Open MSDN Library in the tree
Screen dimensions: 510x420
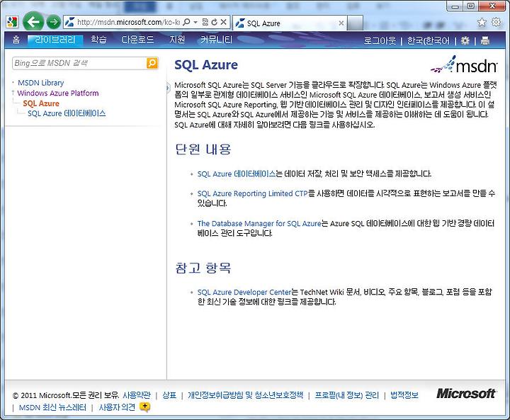[40, 83]
